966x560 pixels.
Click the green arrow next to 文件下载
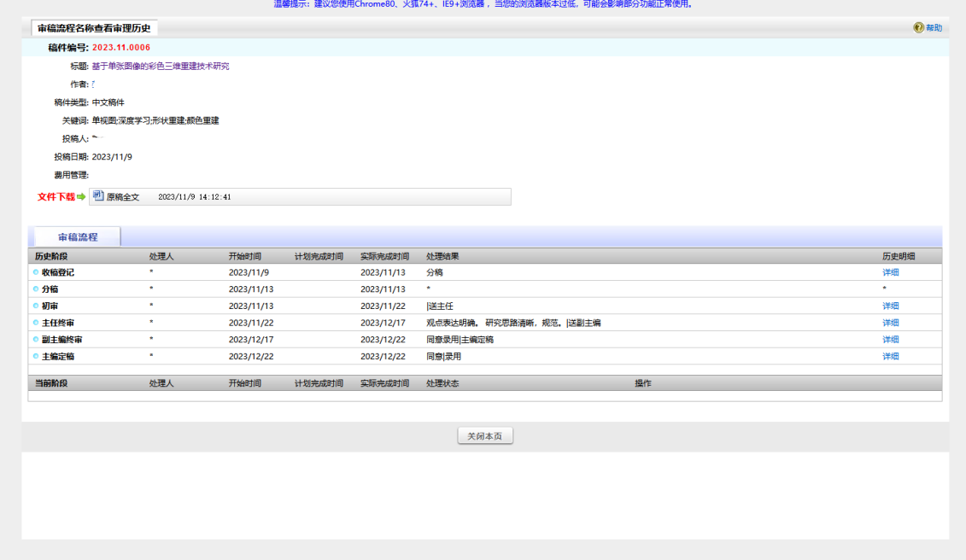(x=81, y=197)
